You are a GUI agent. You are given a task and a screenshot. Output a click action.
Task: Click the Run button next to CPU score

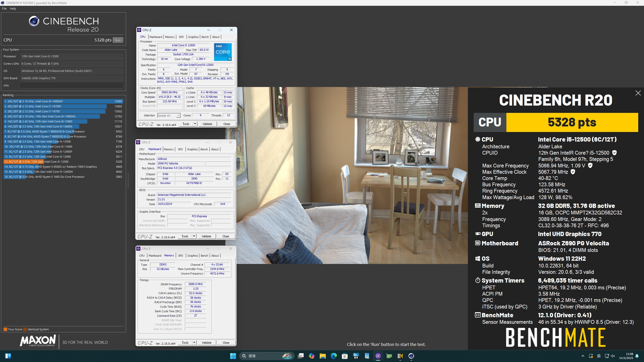point(118,40)
